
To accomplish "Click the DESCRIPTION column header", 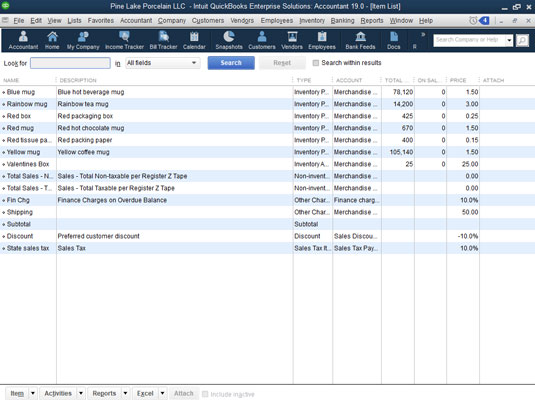I will (78, 80).
